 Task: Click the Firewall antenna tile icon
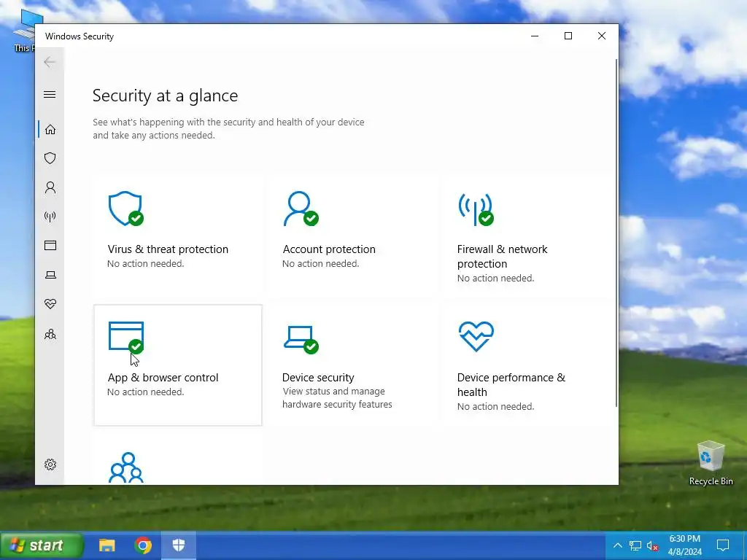(476, 209)
